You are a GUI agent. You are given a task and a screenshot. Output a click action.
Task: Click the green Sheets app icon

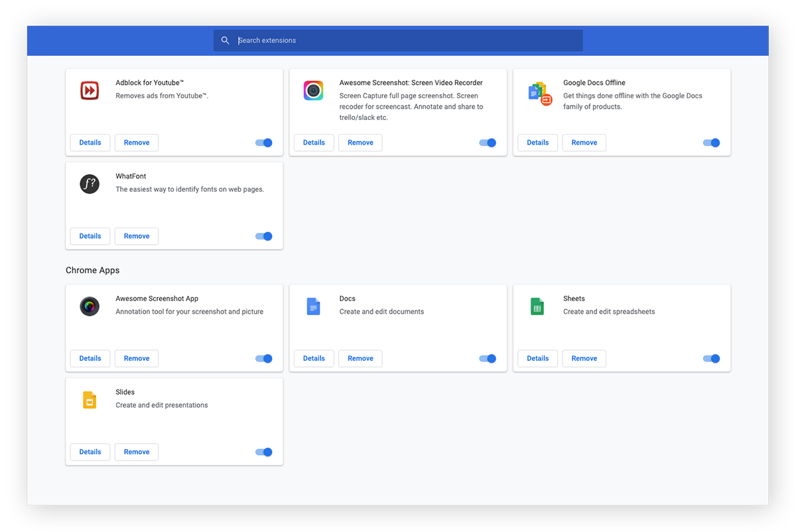tap(537, 306)
